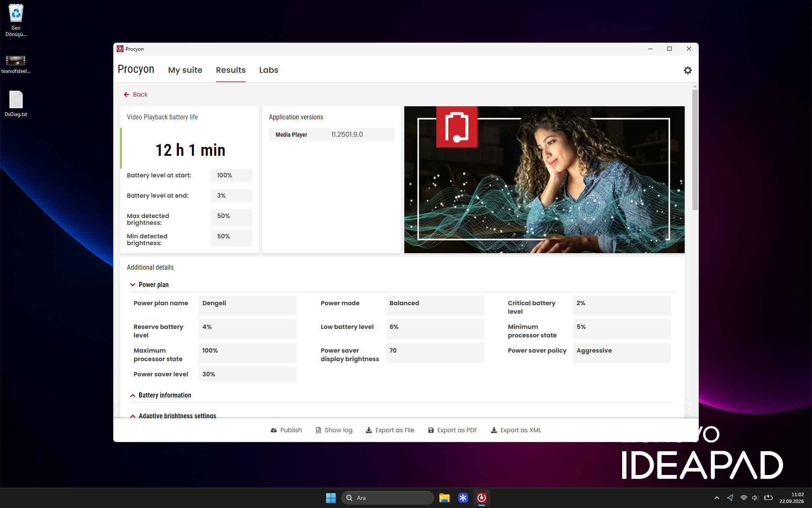Click the video playback banner image

click(544, 179)
